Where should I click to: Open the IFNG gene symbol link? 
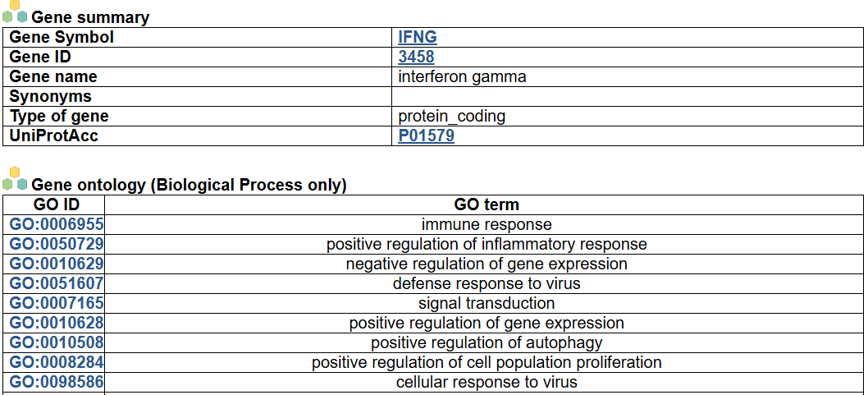[417, 37]
